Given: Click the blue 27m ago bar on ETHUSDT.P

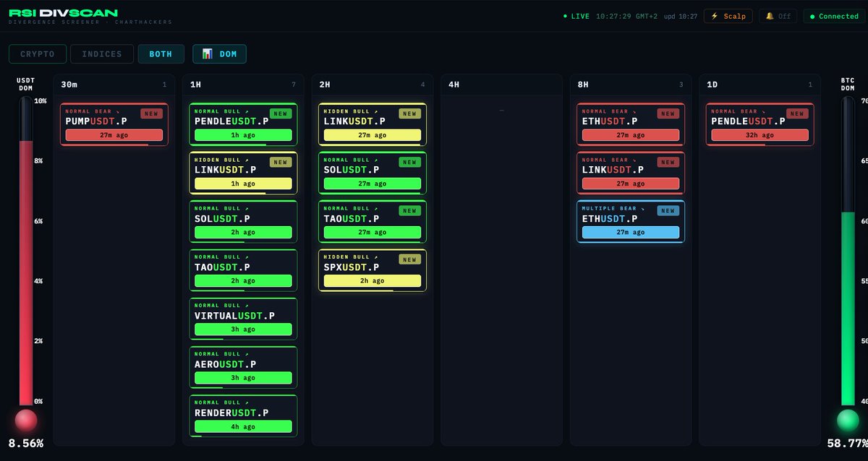Looking at the screenshot, I should pos(631,232).
